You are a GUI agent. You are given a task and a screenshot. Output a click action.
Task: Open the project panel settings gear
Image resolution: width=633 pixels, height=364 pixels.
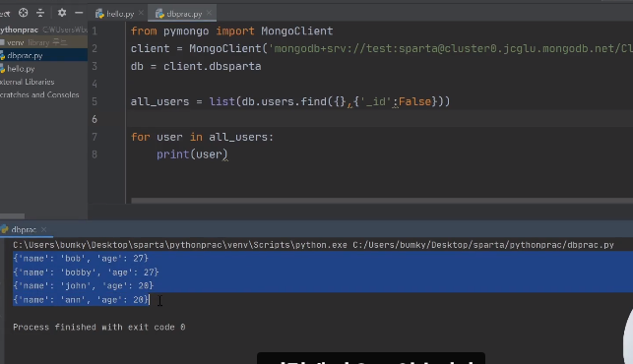tap(62, 13)
